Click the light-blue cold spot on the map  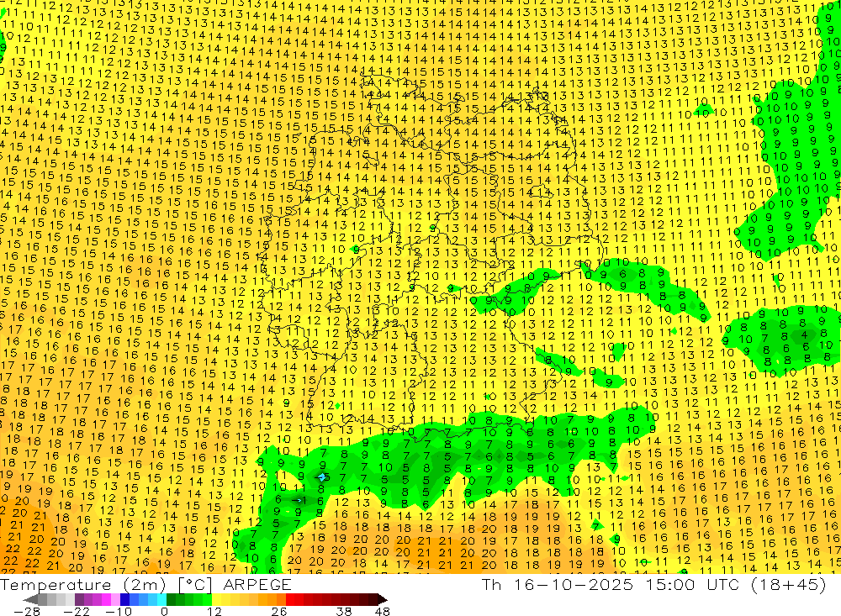point(322,476)
